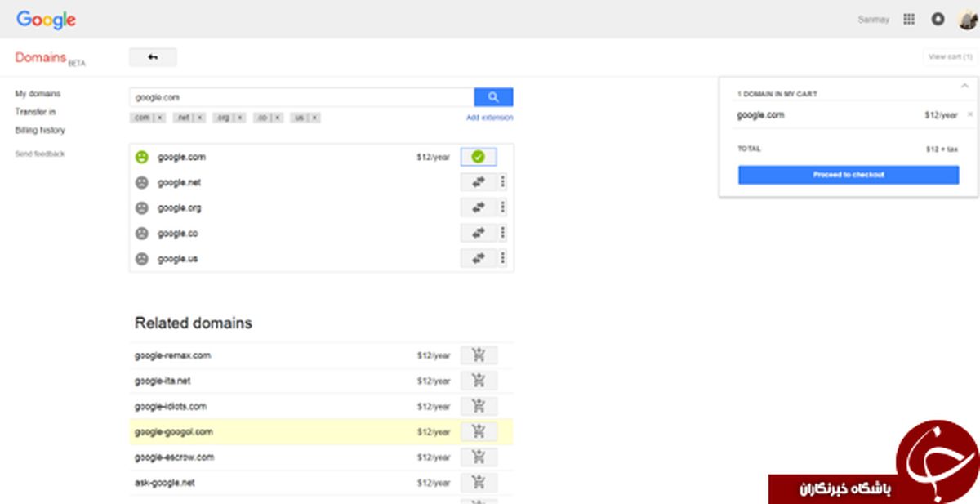Open My domains in sidebar
The image size is (980, 504).
(x=38, y=94)
